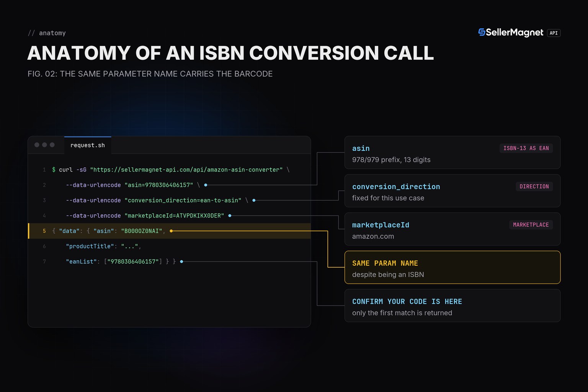Click the asin=9780306406157 argument on line 2
Viewport: 588px width, 392px height.
[x=159, y=185]
